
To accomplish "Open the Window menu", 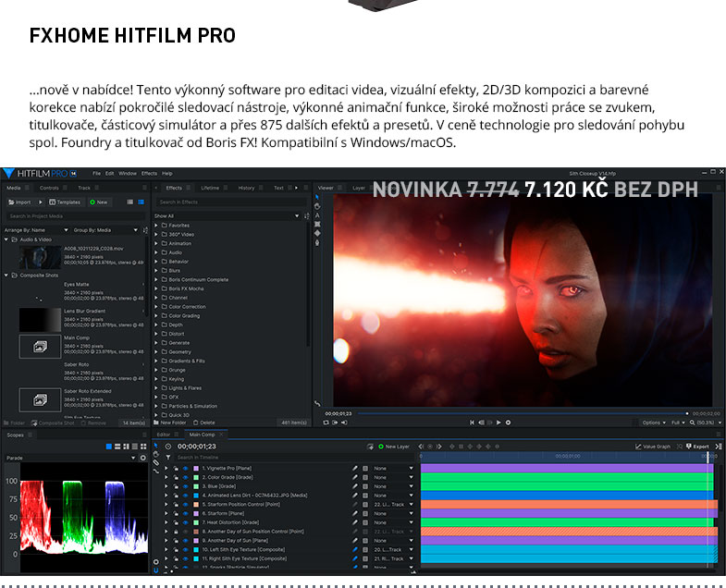I will pos(128,173).
